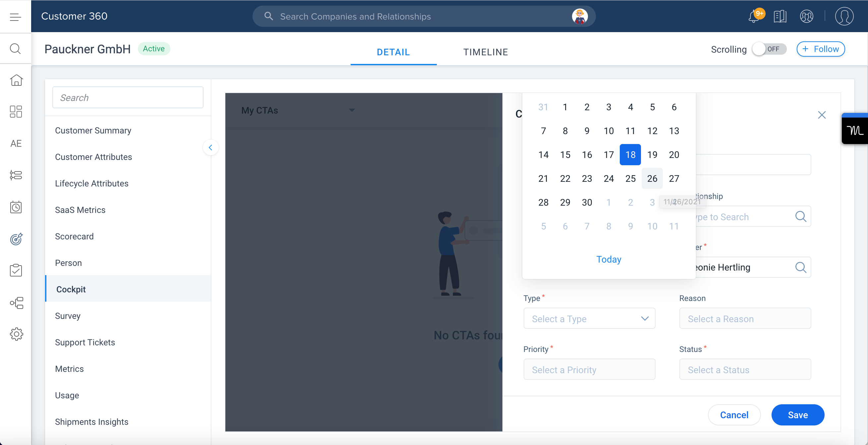Click the Customer 360 header title

74,16
